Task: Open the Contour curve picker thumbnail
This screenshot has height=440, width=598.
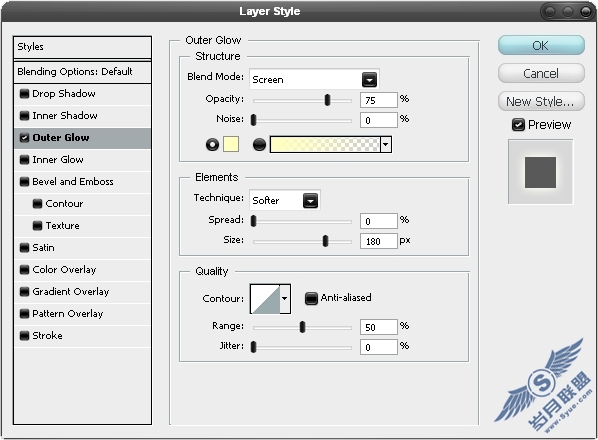Action: click(265, 299)
